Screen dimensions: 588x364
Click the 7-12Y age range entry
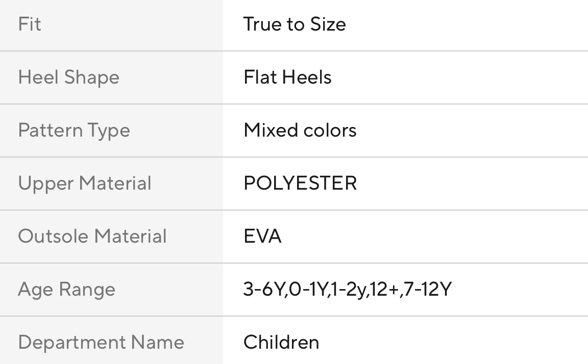[x=428, y=290]
